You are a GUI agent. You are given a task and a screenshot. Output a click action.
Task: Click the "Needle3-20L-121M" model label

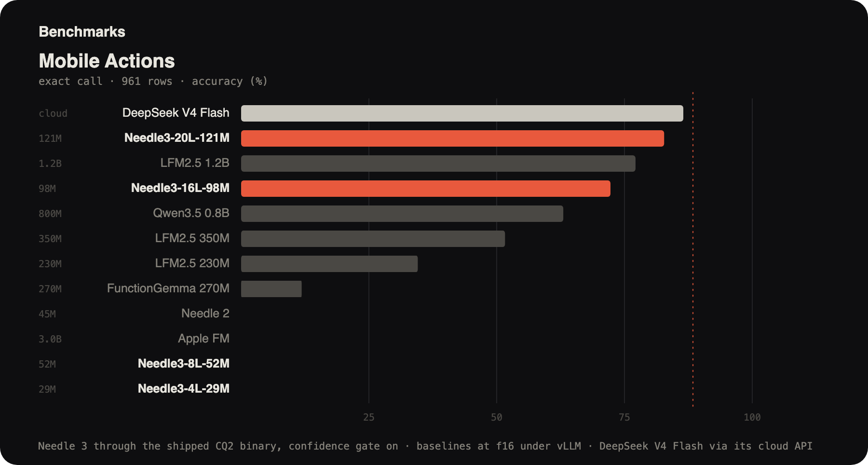point(177,138)
